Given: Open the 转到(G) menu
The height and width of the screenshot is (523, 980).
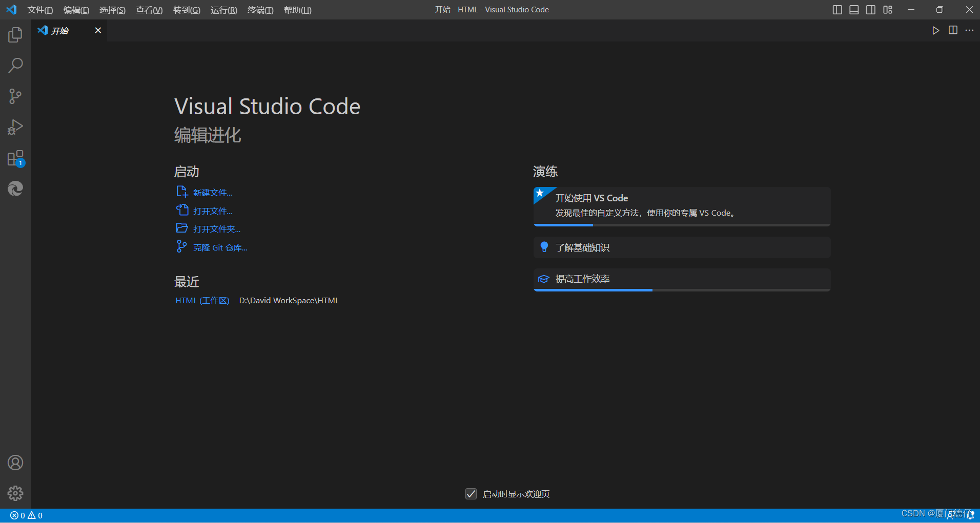Looking at the screenshot, I should (x=187, y=10).
